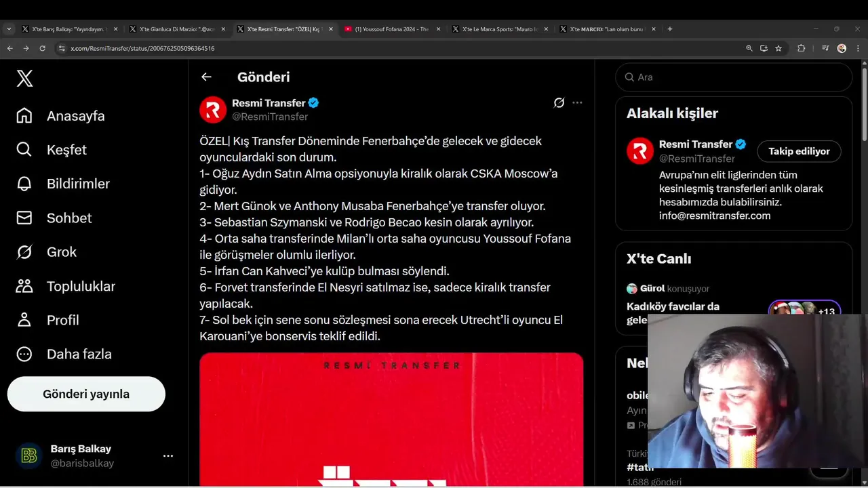Close the Le Marca Sports tab
The image size is (868, 488).
(x=546, y=29)
